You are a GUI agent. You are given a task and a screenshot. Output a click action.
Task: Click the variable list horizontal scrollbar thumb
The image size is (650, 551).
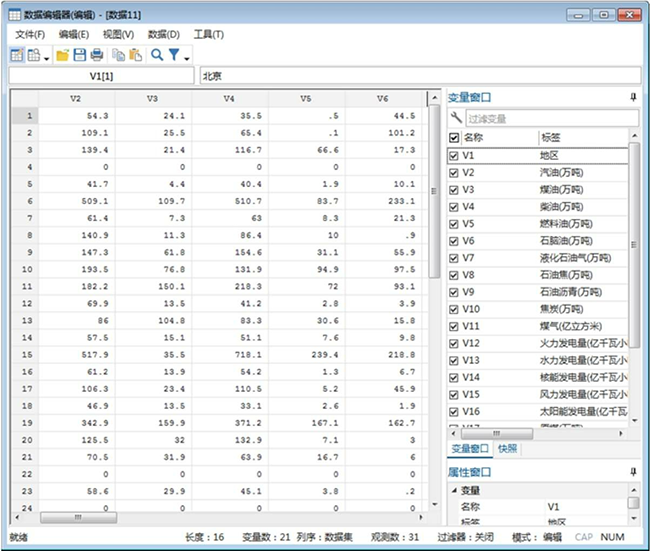coord(497,434)
